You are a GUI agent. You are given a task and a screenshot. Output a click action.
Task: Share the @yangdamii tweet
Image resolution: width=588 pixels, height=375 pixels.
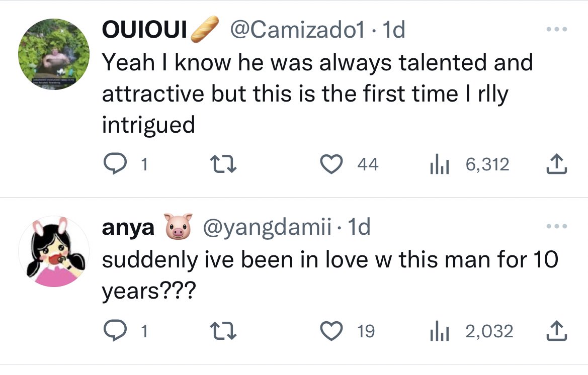(557, 331)
